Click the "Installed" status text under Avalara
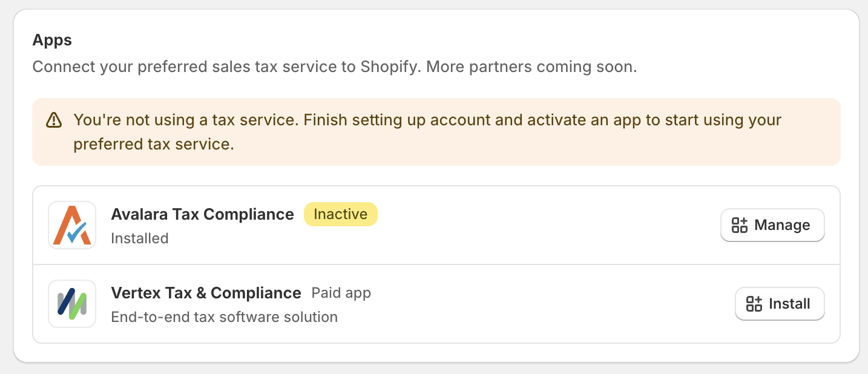Image resolution: width=868 pixels, height=374 pixels. click(140, 238)
